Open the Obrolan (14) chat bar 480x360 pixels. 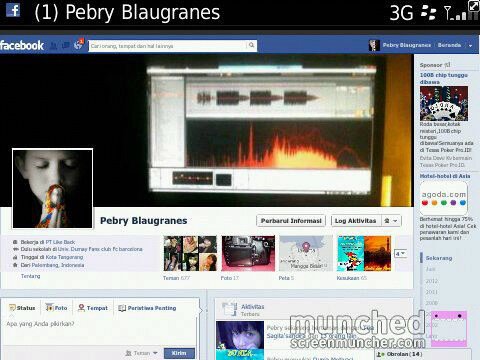click(x=423, y=354)
